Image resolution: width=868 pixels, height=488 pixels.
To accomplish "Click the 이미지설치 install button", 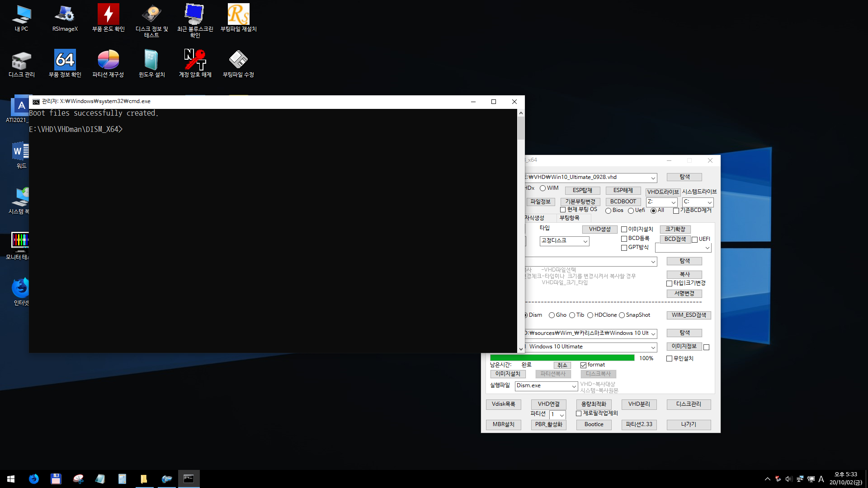I will 508,374.
